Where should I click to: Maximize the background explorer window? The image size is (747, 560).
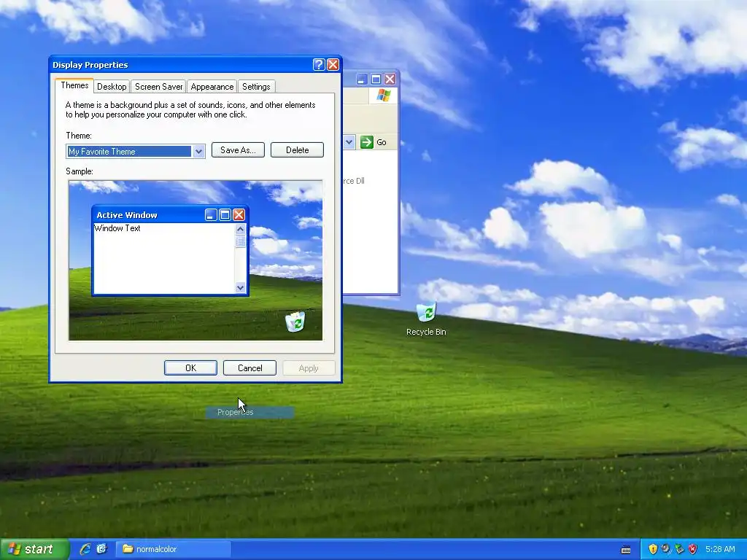[376, 79]
